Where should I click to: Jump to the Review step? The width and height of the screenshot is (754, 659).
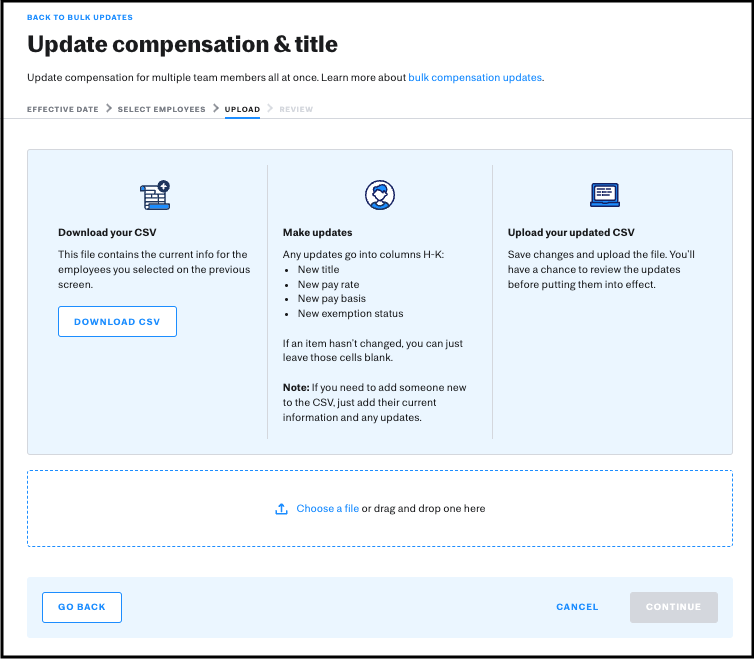click(296, 109)
